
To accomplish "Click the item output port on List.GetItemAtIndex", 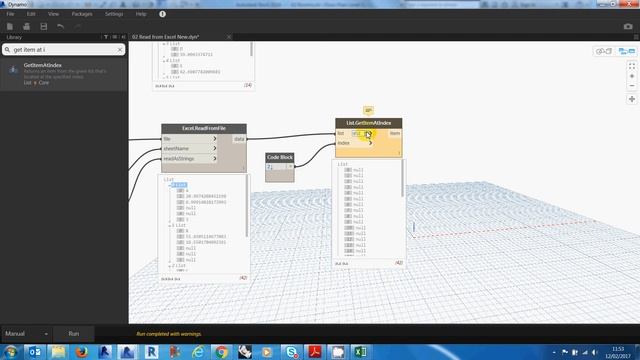I will [x=395, y=133].
